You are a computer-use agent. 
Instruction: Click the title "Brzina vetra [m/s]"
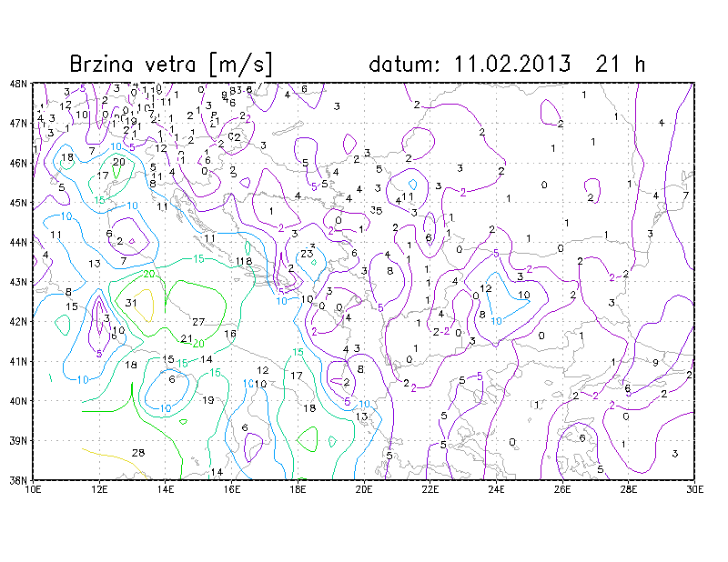(x=171, y=64)
